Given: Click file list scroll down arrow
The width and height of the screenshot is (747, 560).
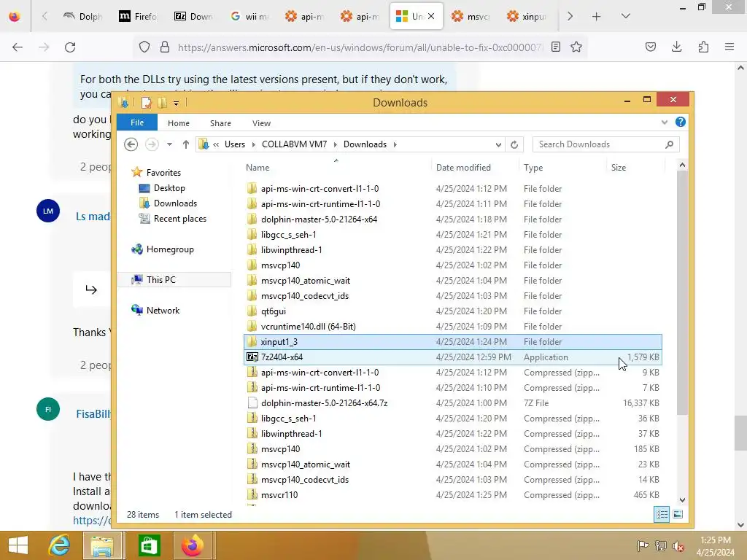Looking at the screenshot, I should tap(682, 500).
